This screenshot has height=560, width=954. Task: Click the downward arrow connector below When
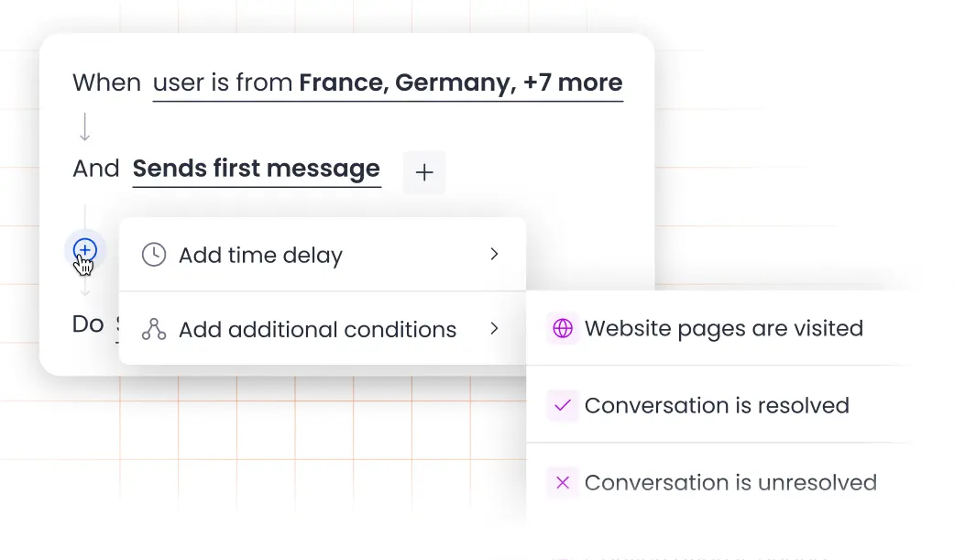pyautogui.click(x=84, y=124)
